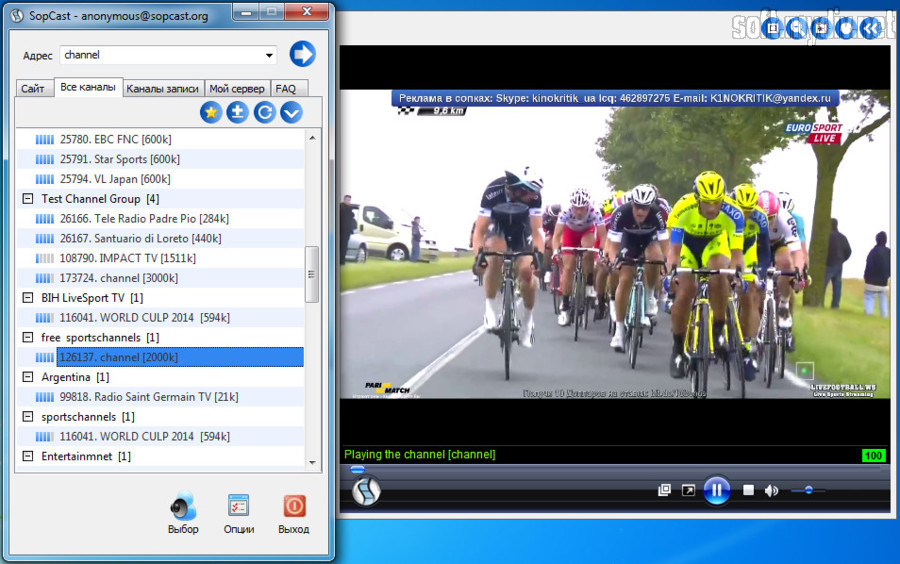
Task: Select highlighted 126137. channel [2000k]
Action: (x=180, y=357)
